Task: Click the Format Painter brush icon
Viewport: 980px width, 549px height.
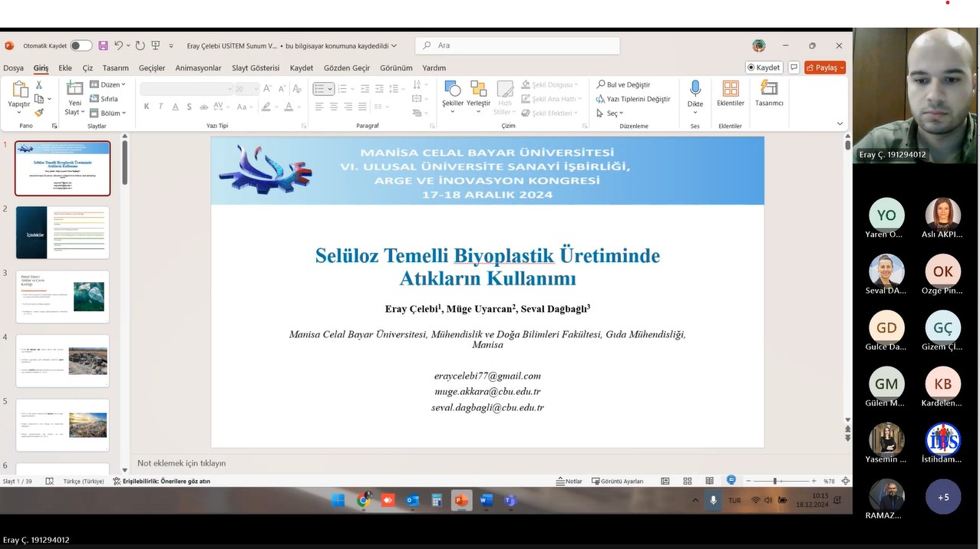Action: (39, 113)
